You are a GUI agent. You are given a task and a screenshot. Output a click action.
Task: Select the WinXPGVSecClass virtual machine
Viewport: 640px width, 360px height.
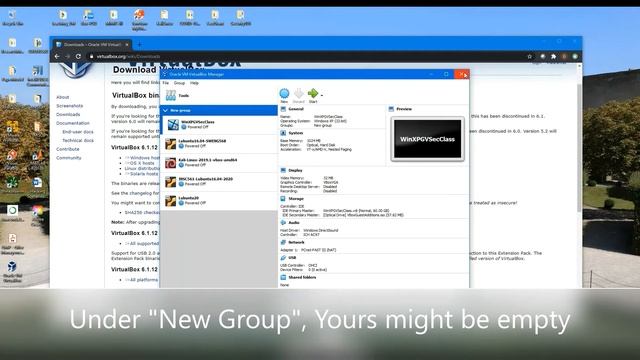tap(220, 124)
